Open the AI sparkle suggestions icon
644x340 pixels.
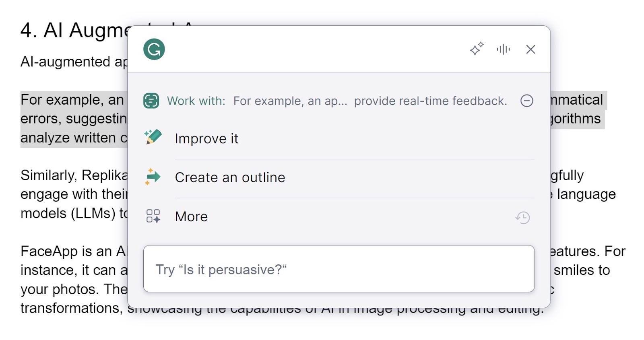click(x=477, y=49)
